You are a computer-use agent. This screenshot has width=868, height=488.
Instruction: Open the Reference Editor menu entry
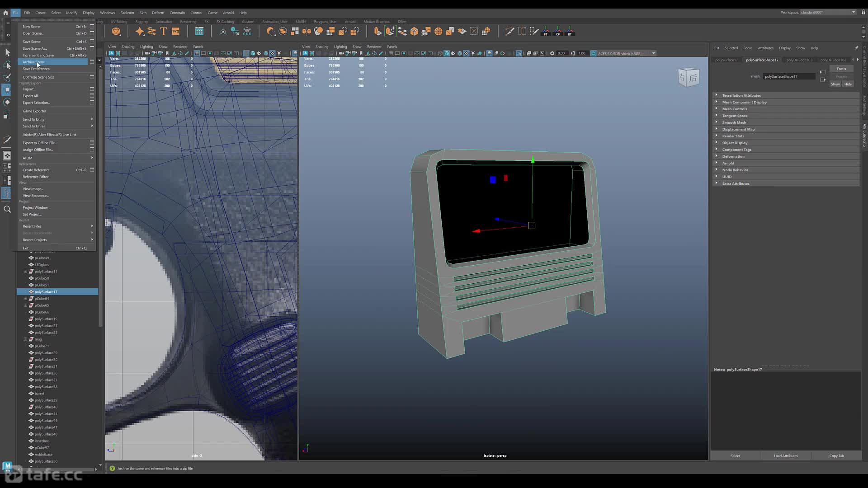pyautogui.click(x=36, y=177)
